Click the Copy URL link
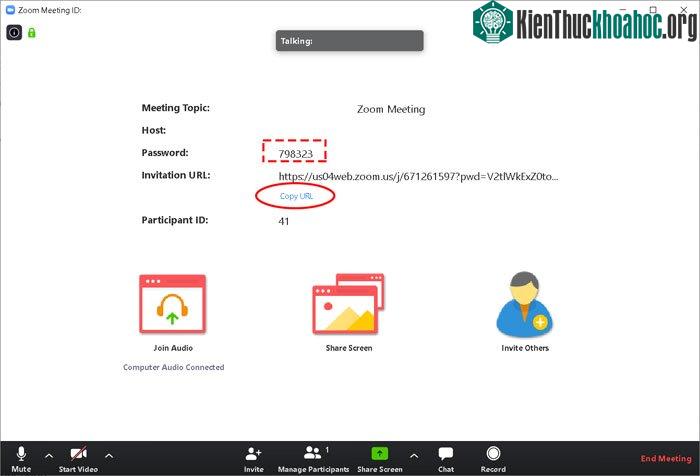This screenshot has height=476, width=700. (296, 196)
